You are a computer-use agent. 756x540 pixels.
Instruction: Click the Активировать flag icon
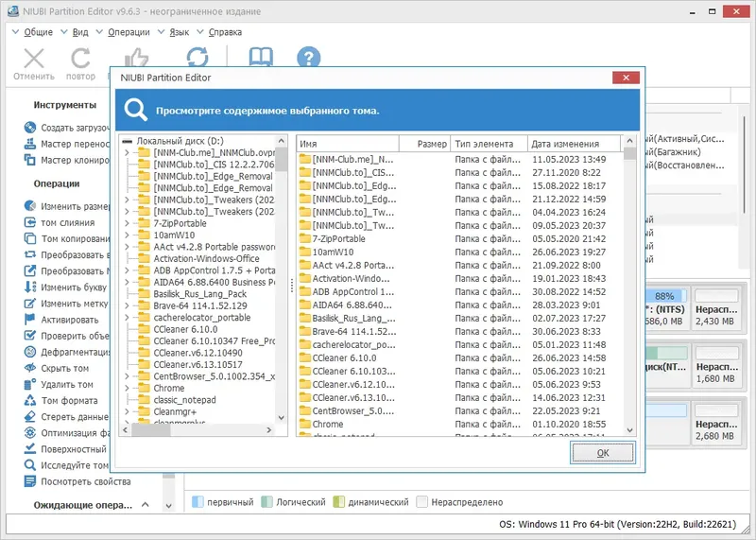pos(30,320)
